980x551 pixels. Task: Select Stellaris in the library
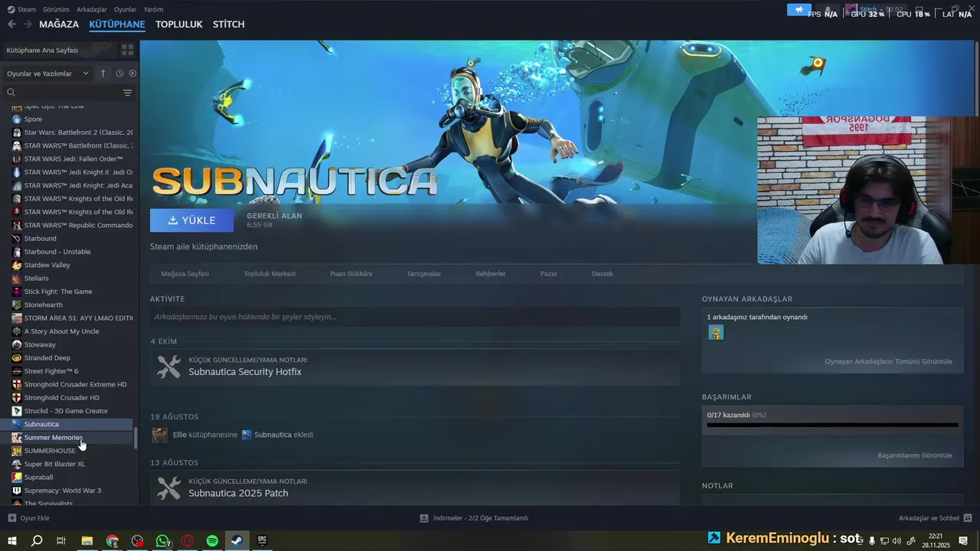36,279
